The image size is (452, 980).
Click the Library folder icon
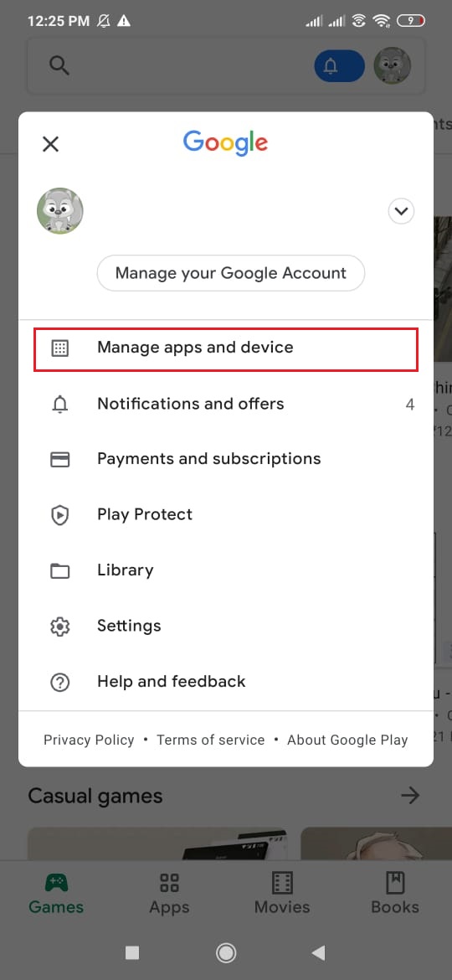[x=60, y=570]
